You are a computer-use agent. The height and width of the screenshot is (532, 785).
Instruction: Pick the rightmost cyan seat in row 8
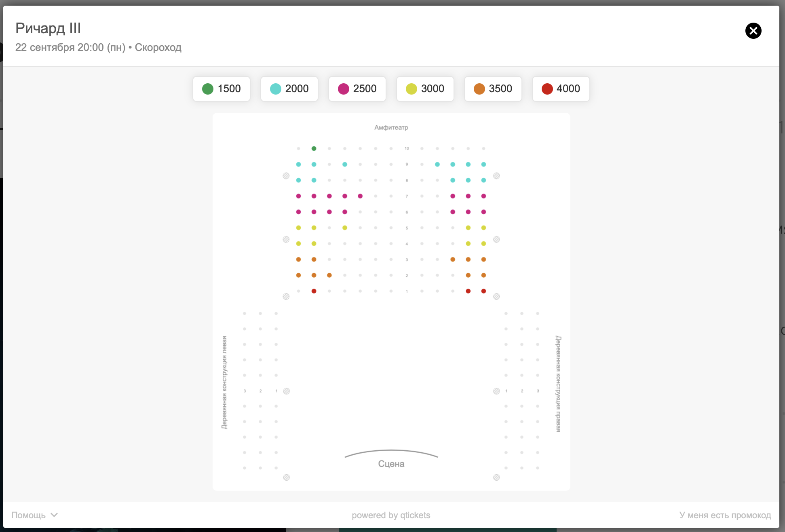coord(484,180)
